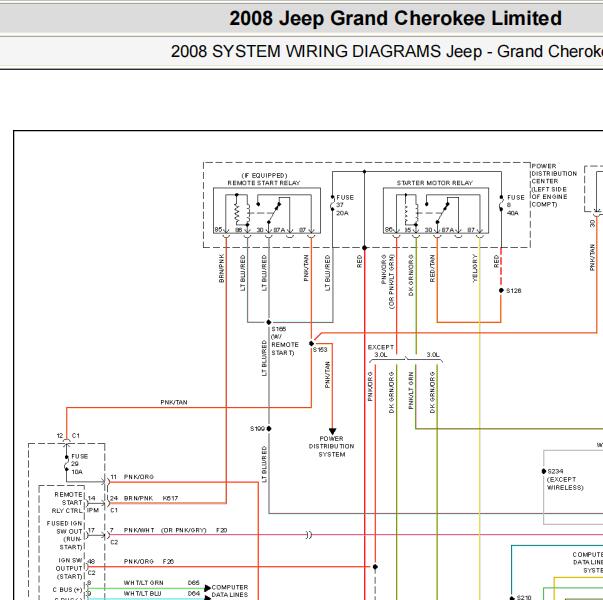Image resolution: width=603 pixels, height=600 pixels.
Task: Click the "EXCEPT 3.0L" bracket label
Action: (381, 351)
